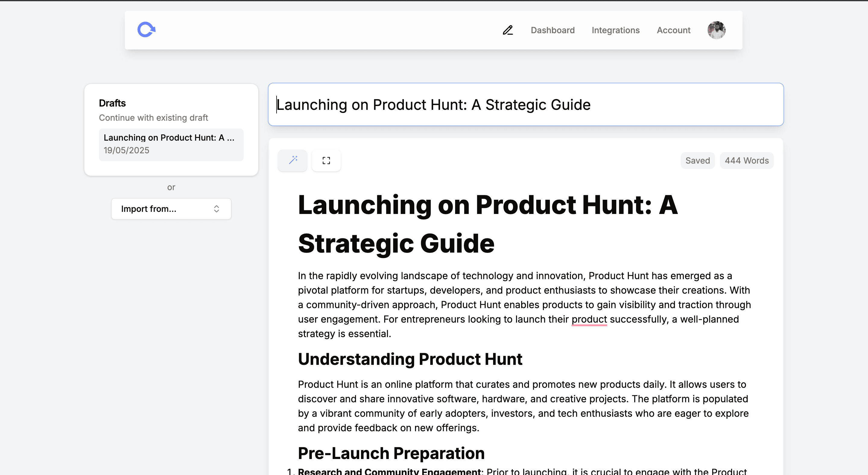
Task: Select the pen writing icon in the navbar
Action: tap(508, 30)
